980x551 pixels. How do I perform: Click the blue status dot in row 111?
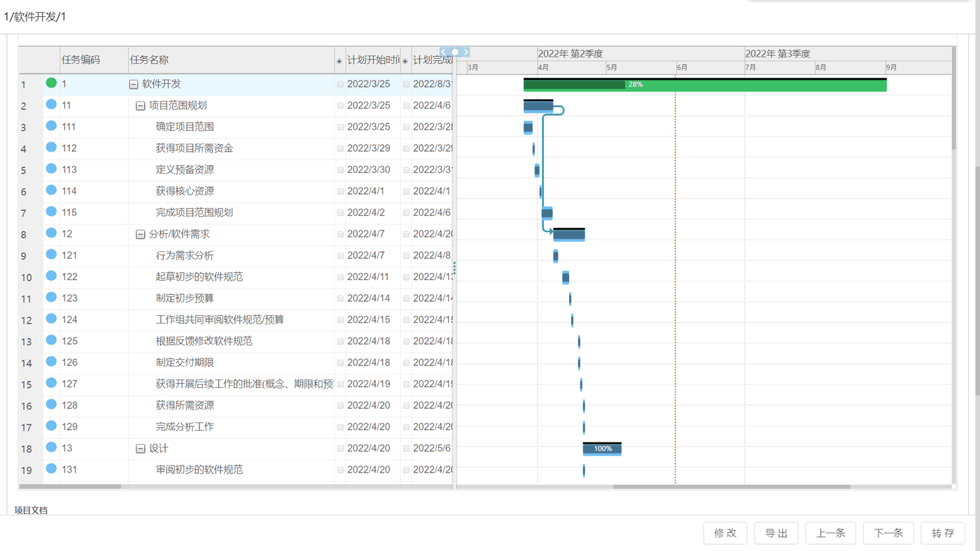point(51,126)
